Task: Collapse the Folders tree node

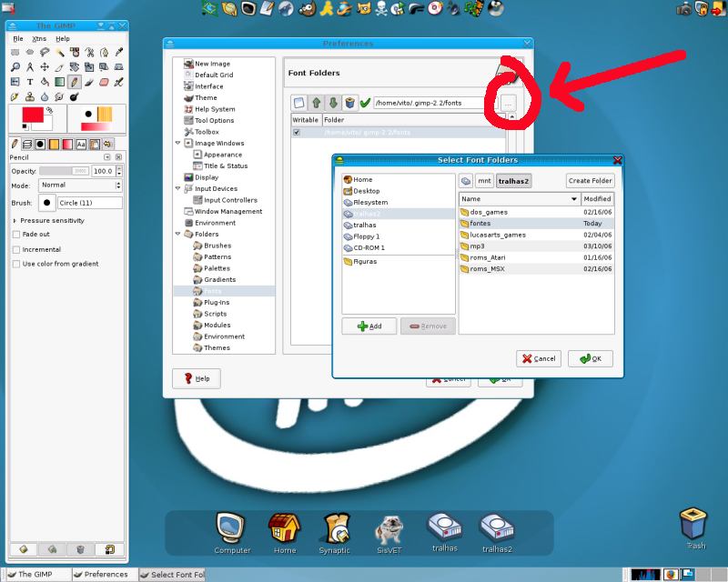Action: (x=177, y=234)
